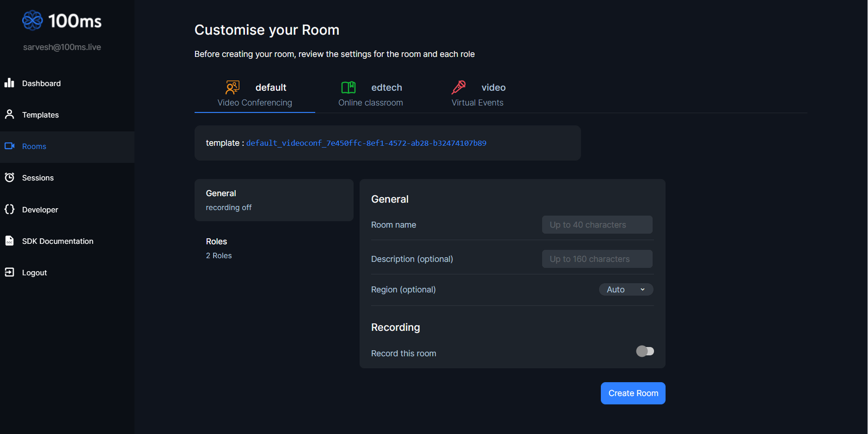Click the Room name input field
868x434 pixels.
tap(597, 224)
